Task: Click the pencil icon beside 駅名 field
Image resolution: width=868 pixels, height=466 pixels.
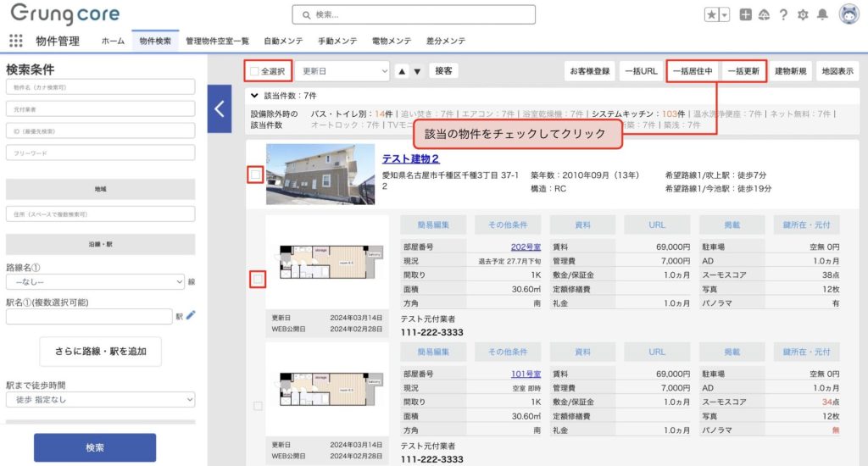Action: coord(191,315)
